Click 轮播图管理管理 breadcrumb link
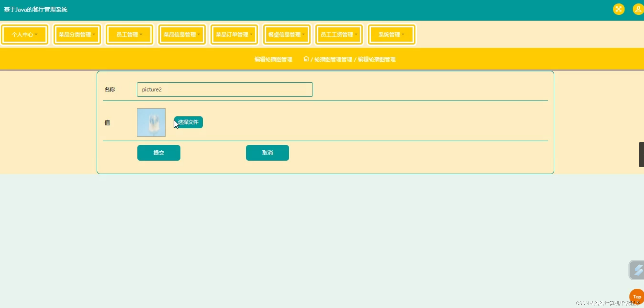 pos(333,60)
